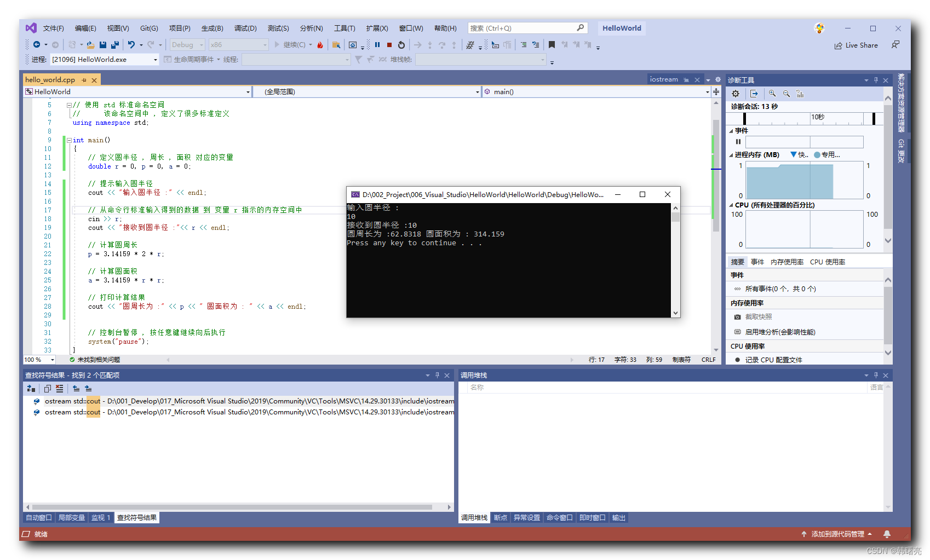Screen dimensions: 930x560
Task: Open the x86 platform dropdown
Action: (239, 45)
